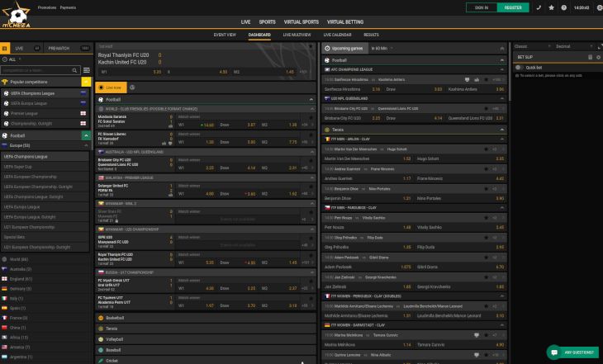Screen dimensions: 603x364
Task: Favorite the Brisbane City FC U20 upcoming match
Action: pos(486,109)
